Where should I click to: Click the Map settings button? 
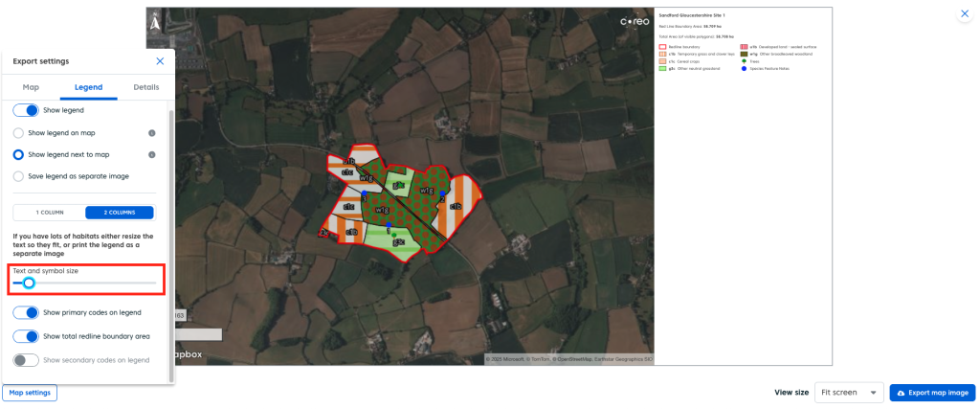click(29, 393)
